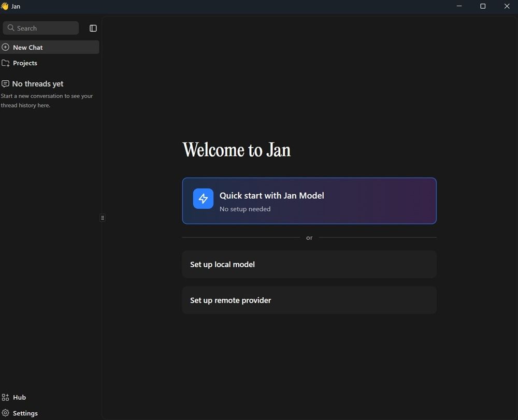Click the folder icon next to Projects
Image resolution: width=518 pixels, height=420 pixels.
click(x=6, y=63)
